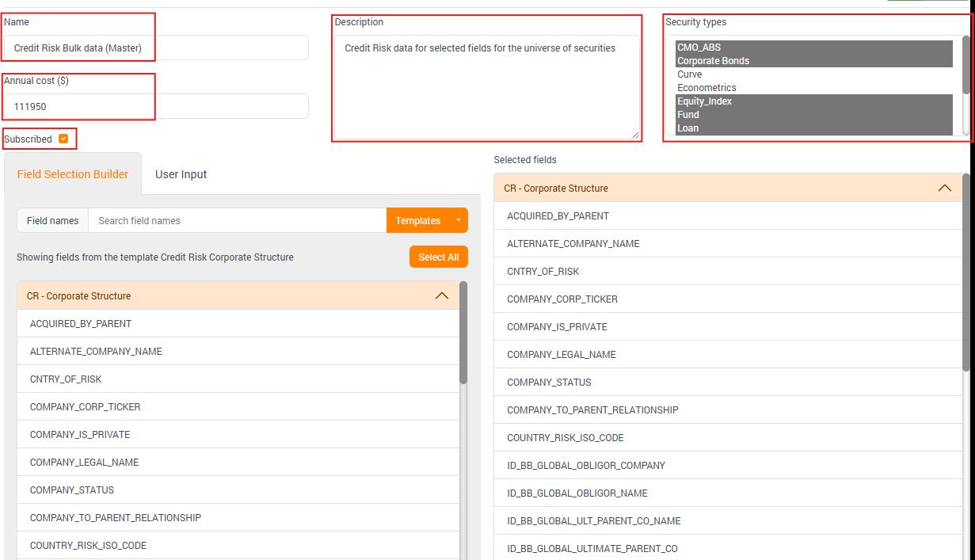Viewport: 975px width, 560px height.
Task: Click the Name text field
Action: tap(156, 48)
